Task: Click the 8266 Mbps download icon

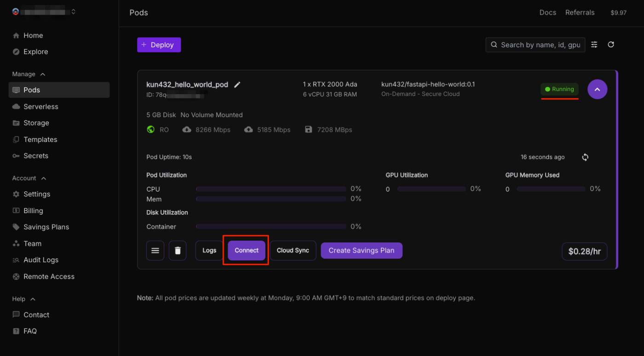Action: (x=186, y=130)
